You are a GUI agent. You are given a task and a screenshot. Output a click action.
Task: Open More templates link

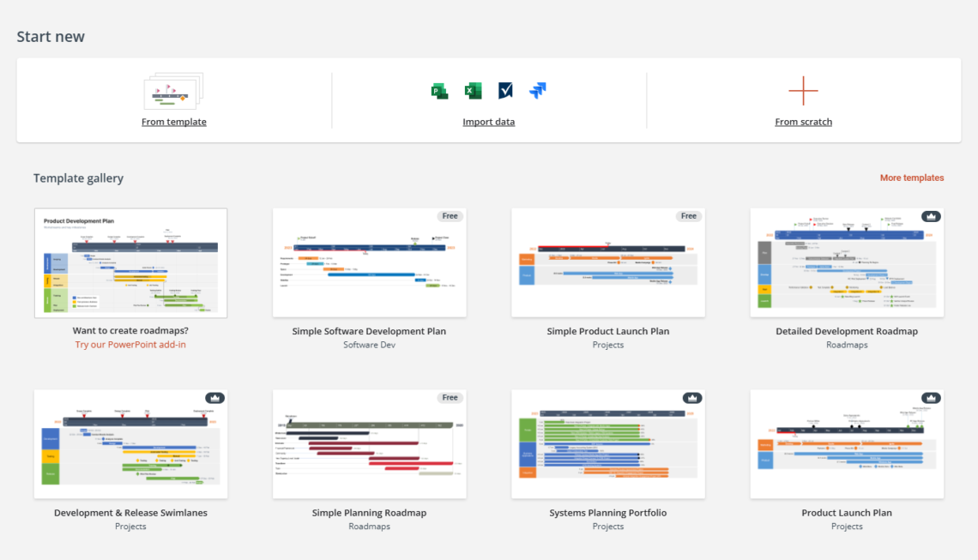click(x=911, y=178)
